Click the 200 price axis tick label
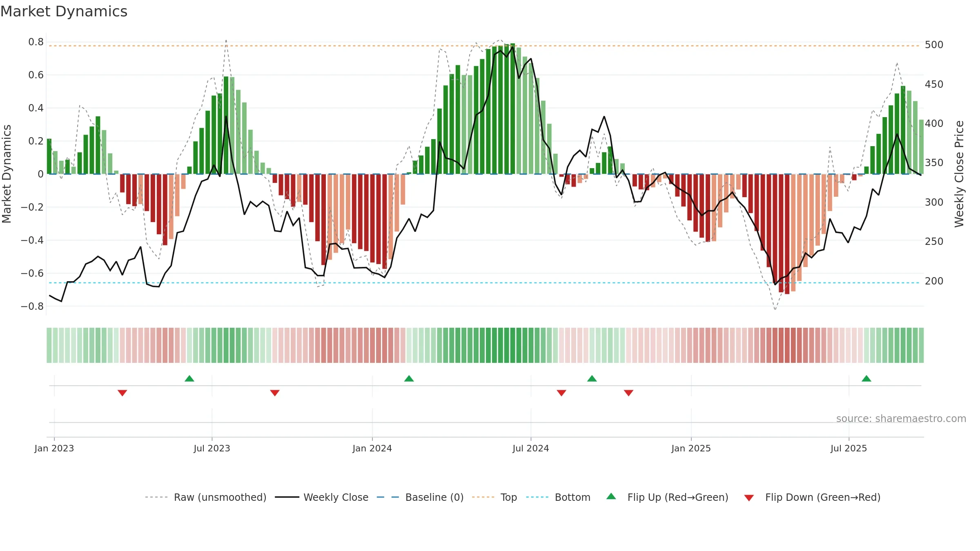Screen dimensions: 980x551 point(934,281)
